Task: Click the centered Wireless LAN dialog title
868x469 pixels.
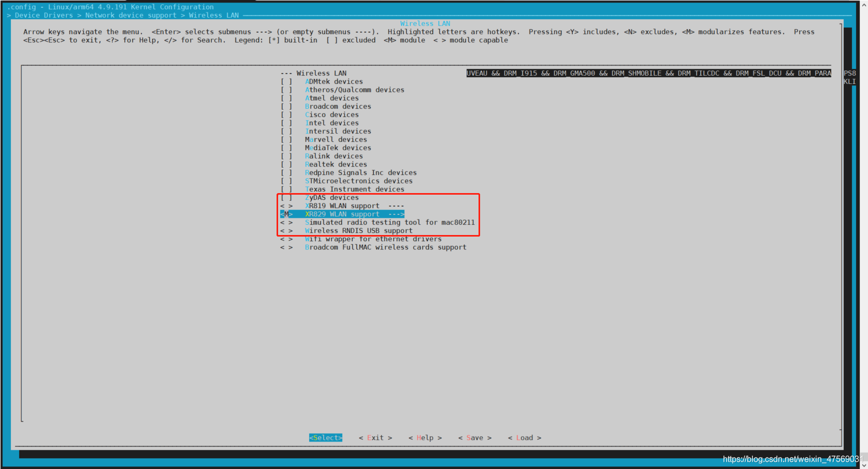Action: click(x=425, y=24)
